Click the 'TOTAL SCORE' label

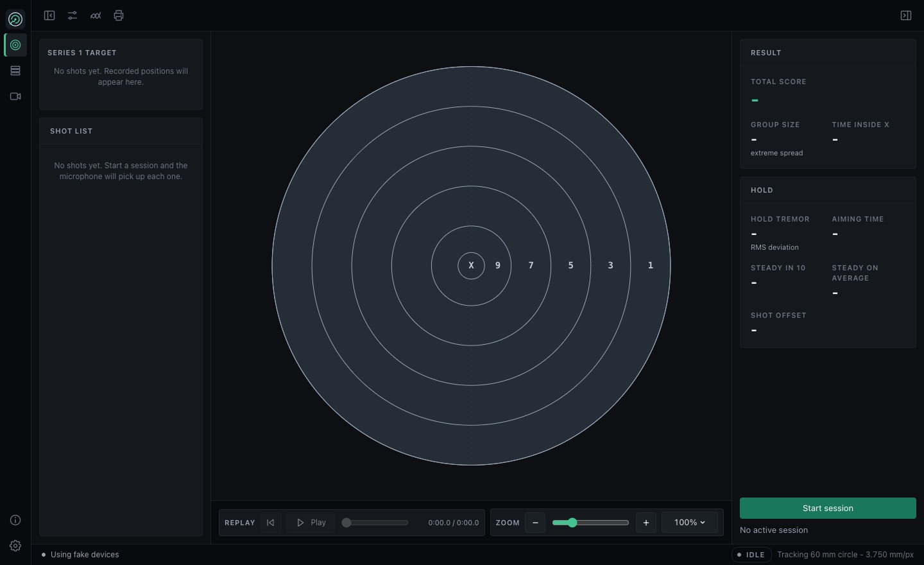778,82
